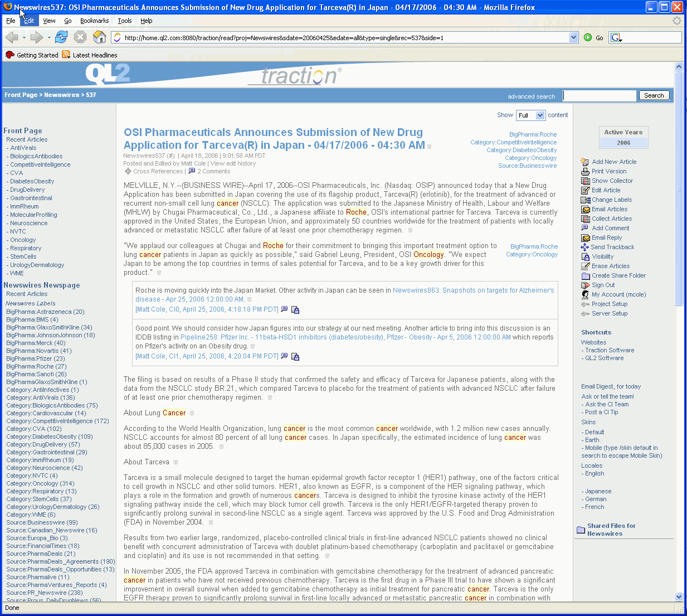Open Email Digest, for today

611,386
